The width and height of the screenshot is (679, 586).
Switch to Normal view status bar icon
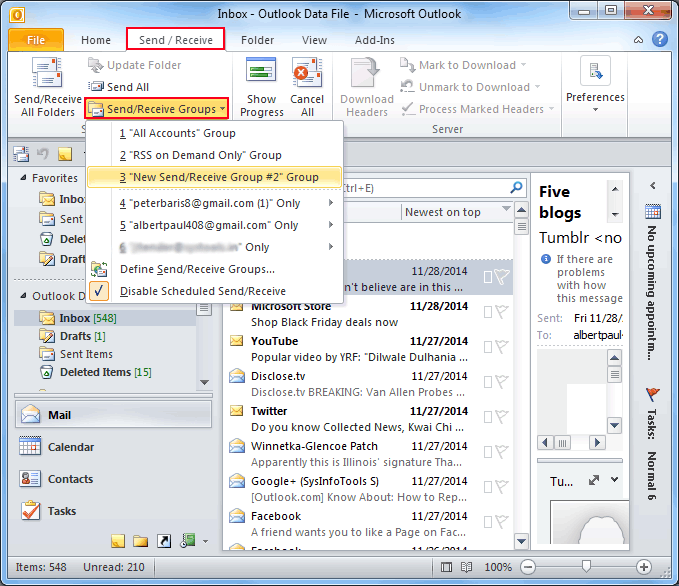(446, 567)
